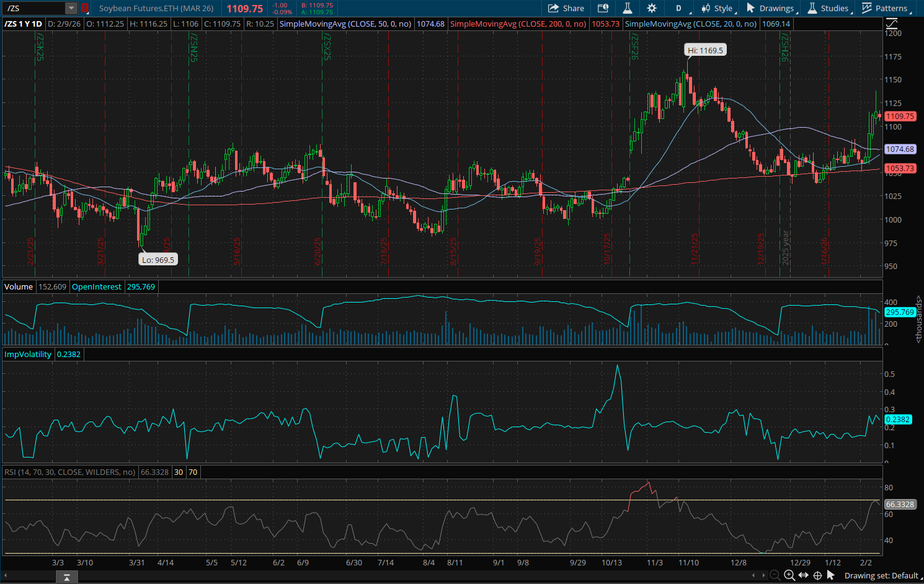Image resolution: width=924 pixels, height=584 pixels.
Task: Select the zoom-out magnifier tool
Action: [x=775, y=575]
